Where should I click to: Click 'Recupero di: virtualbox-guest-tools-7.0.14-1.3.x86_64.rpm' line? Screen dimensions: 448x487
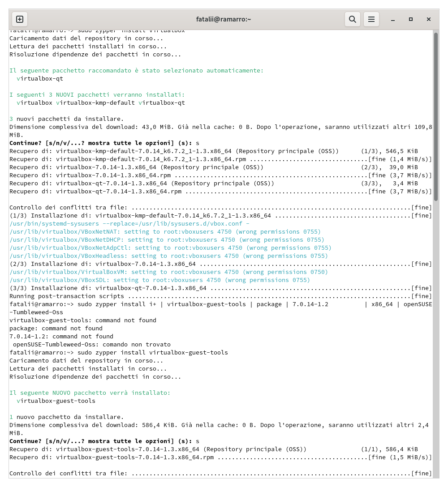[221, 458]
